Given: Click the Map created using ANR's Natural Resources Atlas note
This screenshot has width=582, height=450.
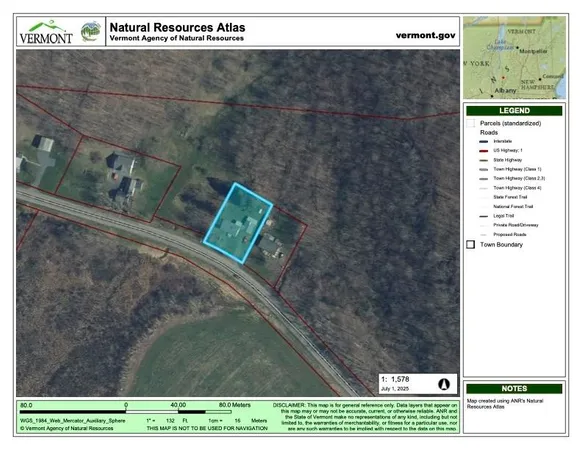Looking at the screenshot, I should pyautogui.click(x=505, y=404).
